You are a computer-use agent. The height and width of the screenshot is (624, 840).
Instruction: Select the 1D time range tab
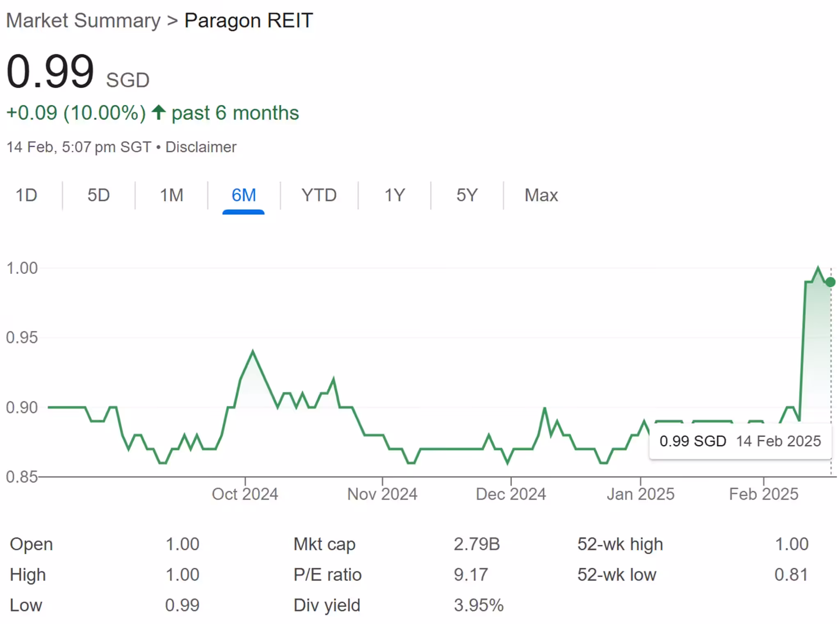(x=26, y=195)
